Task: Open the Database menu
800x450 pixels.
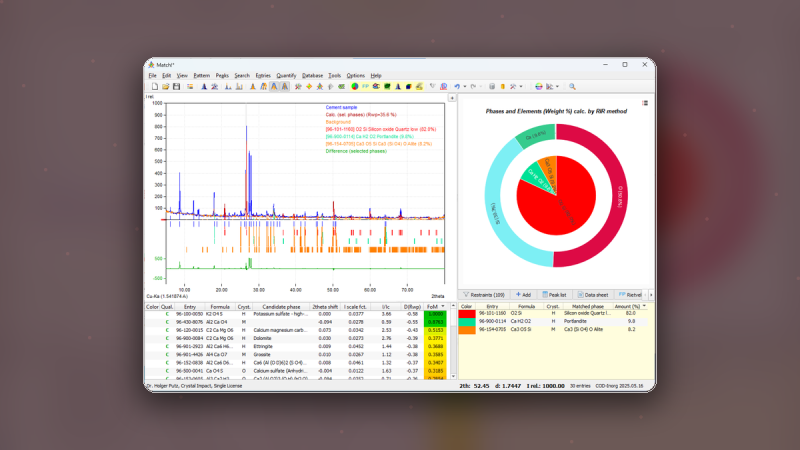Action: [x=312, y=76]
